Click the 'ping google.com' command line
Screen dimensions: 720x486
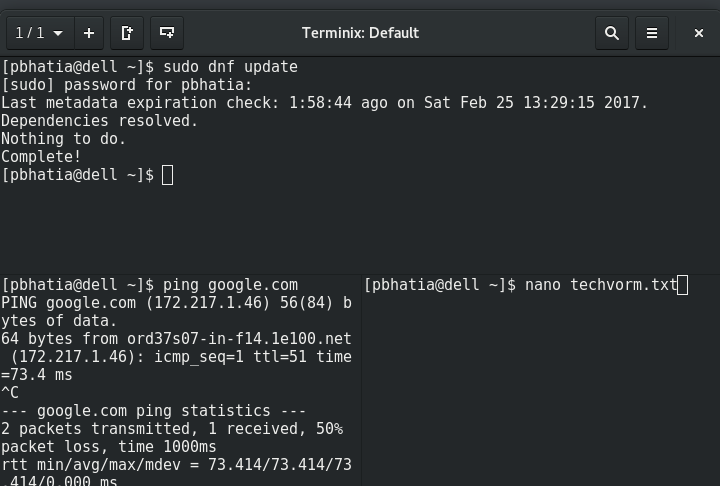(x=150, y=285)
